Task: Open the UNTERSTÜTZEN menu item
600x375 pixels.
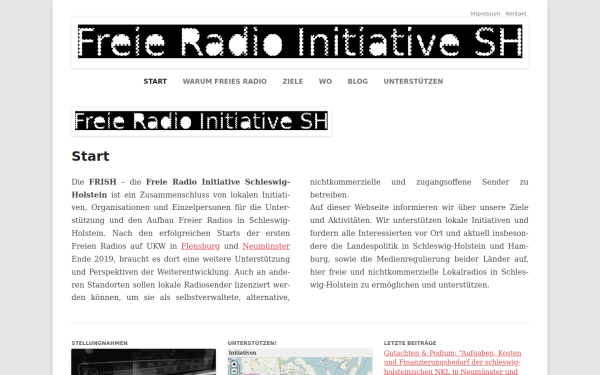Action: click(413, 82)
